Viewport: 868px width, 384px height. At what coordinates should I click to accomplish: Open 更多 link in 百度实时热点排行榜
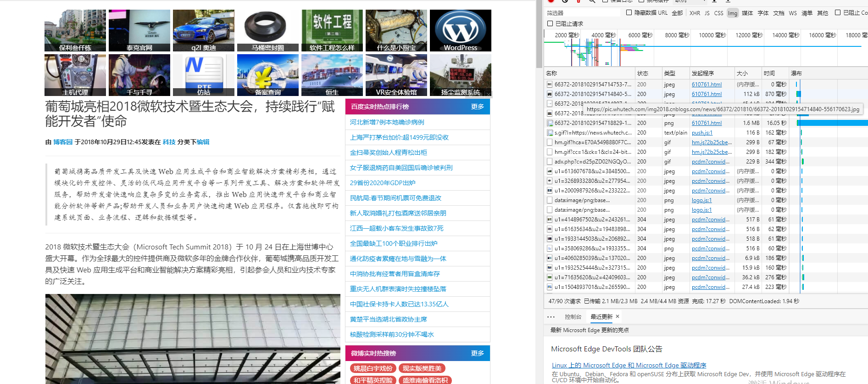(477, 107)
